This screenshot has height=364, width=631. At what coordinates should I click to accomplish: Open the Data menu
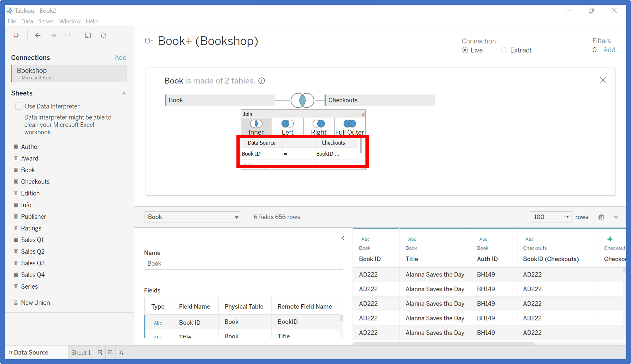(27, 21)
